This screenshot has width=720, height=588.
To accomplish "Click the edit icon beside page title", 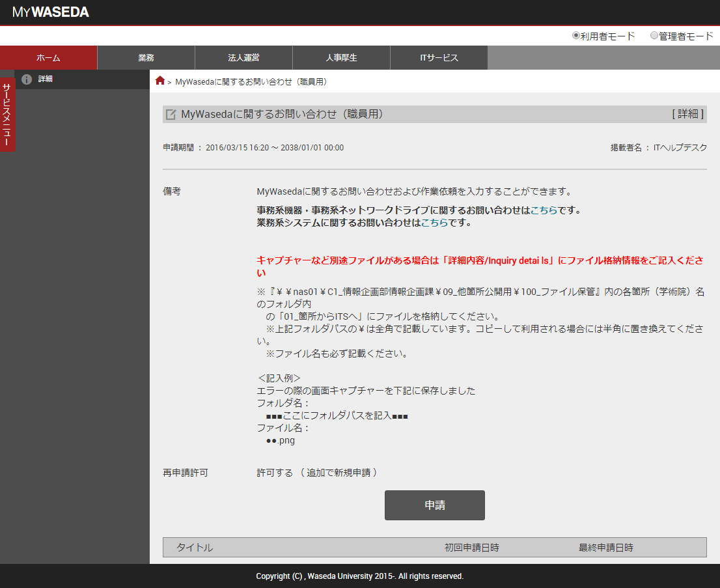I will (171, 115).
